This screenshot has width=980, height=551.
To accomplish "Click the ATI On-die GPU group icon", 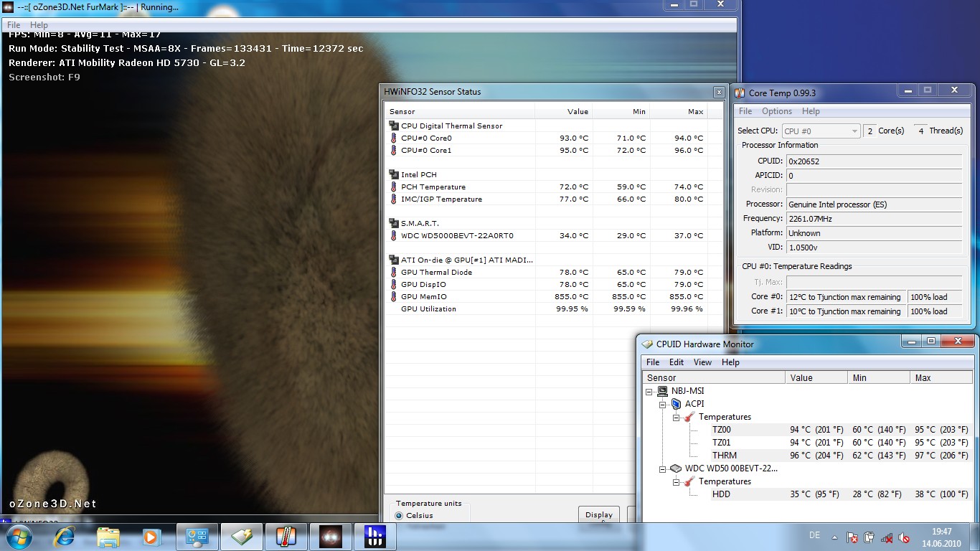I will [393, 260].
